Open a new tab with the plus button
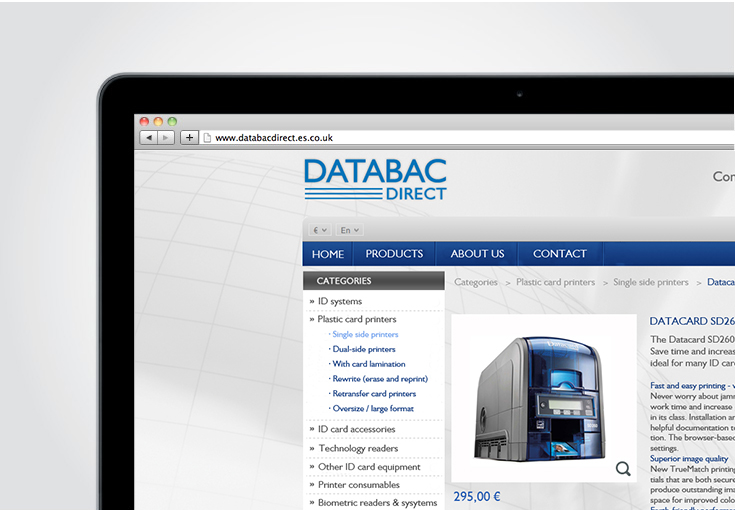This screenshot has height=510, width=735. coord(189,138)
